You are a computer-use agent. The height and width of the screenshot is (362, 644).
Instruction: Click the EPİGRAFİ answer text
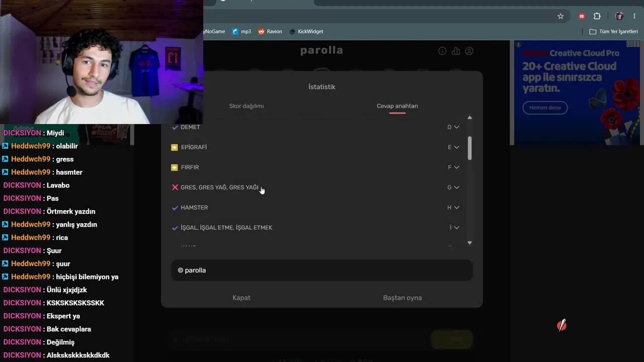tap(194, 147)
